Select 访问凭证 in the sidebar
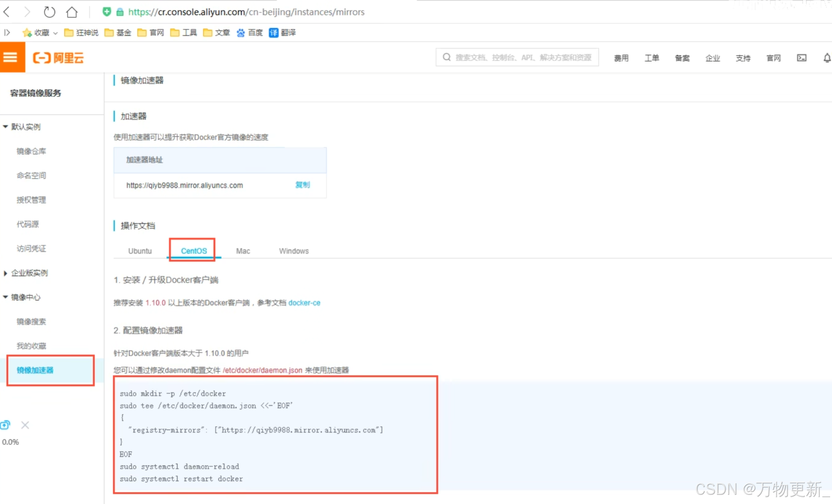The height and width of the screenshot is (504, 832). (x=31, y=248)
